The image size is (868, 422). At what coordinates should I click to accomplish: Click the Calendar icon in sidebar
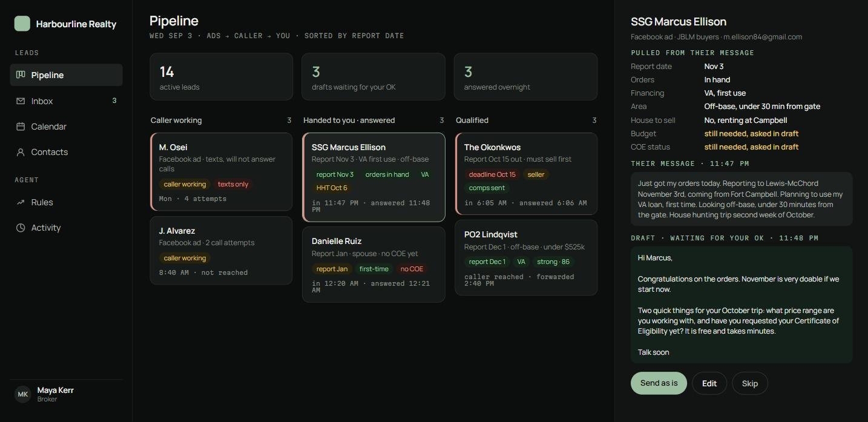point(21,126)
